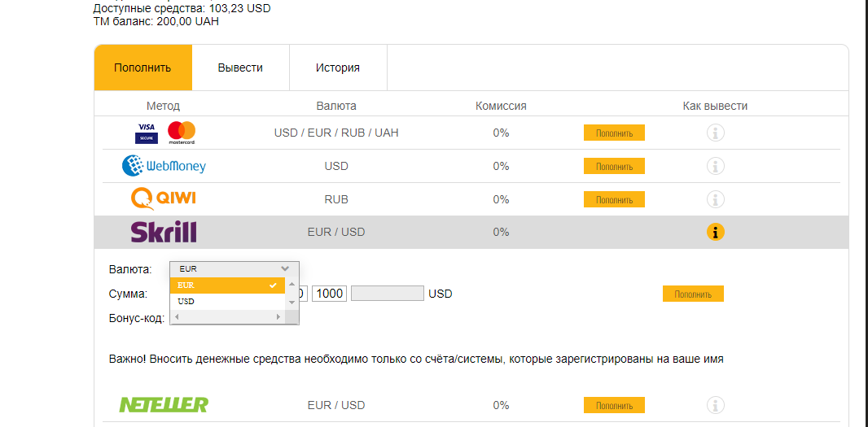Focus the empty amount input field

pyautogui.click(x=388, y=294)
